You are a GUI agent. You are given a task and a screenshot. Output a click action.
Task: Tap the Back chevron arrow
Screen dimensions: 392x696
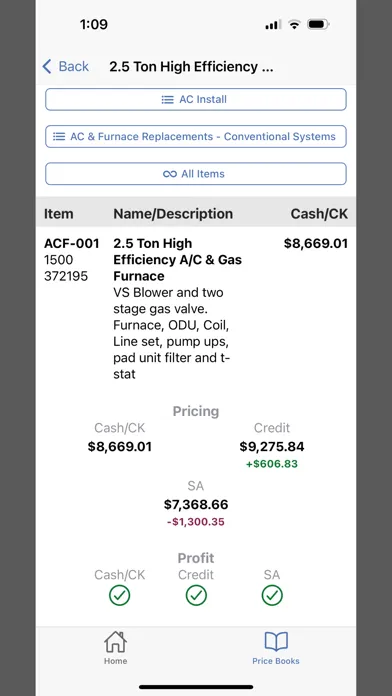click(47, 67)
